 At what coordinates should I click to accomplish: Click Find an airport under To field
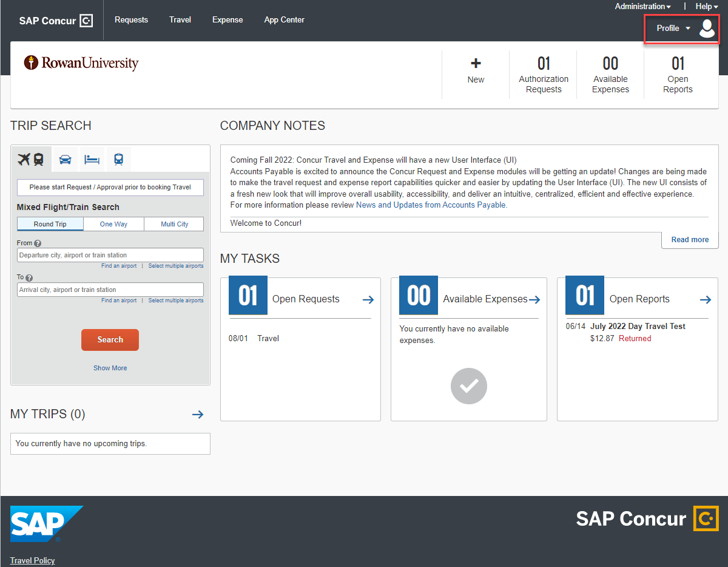[119, 300]
